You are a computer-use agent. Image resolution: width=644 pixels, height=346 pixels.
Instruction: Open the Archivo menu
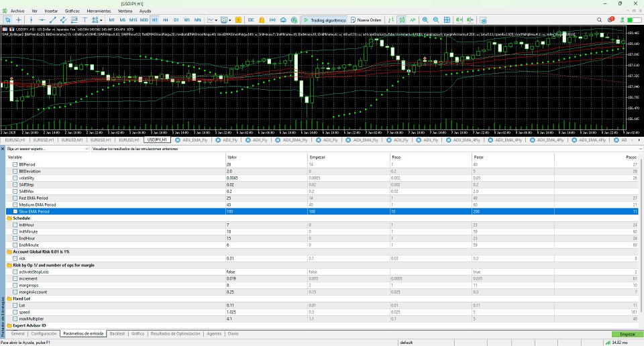17,11
